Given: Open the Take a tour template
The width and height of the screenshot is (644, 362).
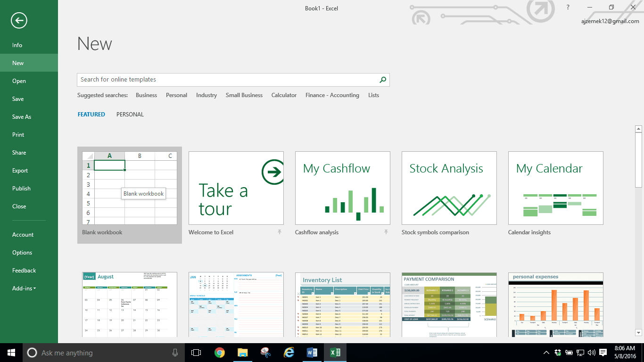Looking at the screenshot, I should click(x=236, y=188).
